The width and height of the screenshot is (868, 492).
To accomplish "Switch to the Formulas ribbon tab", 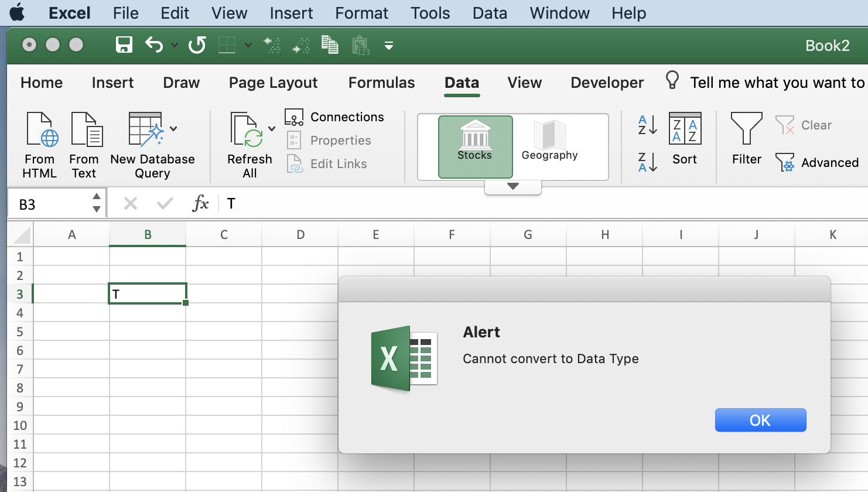I will pyautogui.click(x=381, y=83).
